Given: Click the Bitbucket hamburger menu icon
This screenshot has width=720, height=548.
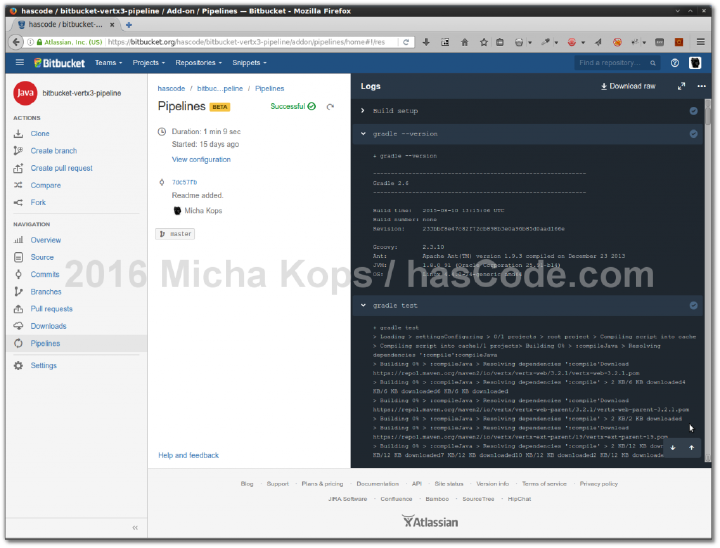Looking at the screenshot, I should (19, 62).
